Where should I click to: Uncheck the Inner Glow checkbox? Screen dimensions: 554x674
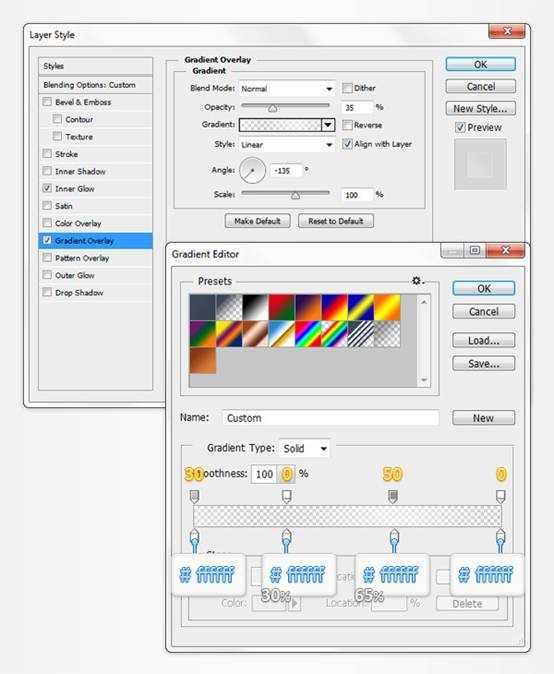tap(47, 188)
